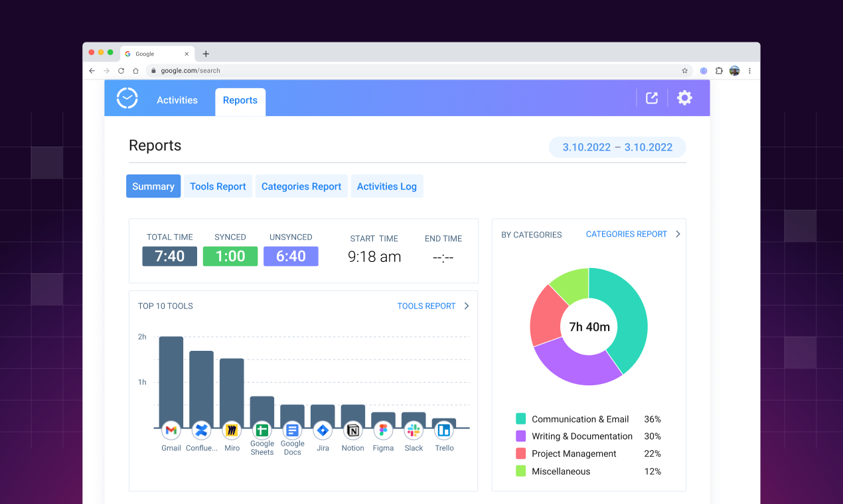Click the Figma tool icon
This screenshot has width=843, height=504.
383,430
